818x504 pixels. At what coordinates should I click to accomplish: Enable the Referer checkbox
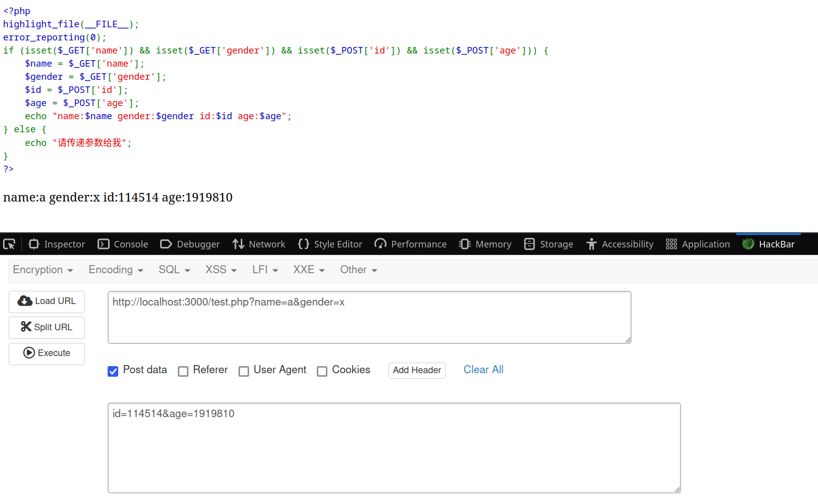(x=183, y=371)
